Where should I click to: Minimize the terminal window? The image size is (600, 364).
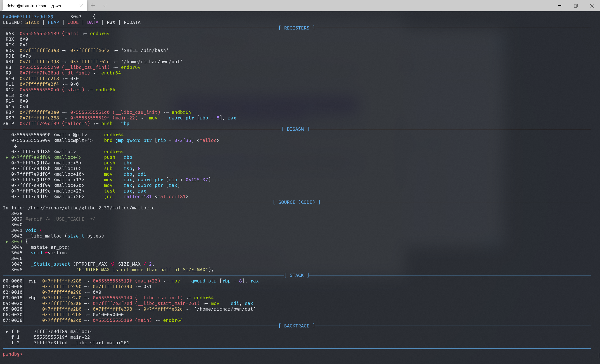pos(559,6)
